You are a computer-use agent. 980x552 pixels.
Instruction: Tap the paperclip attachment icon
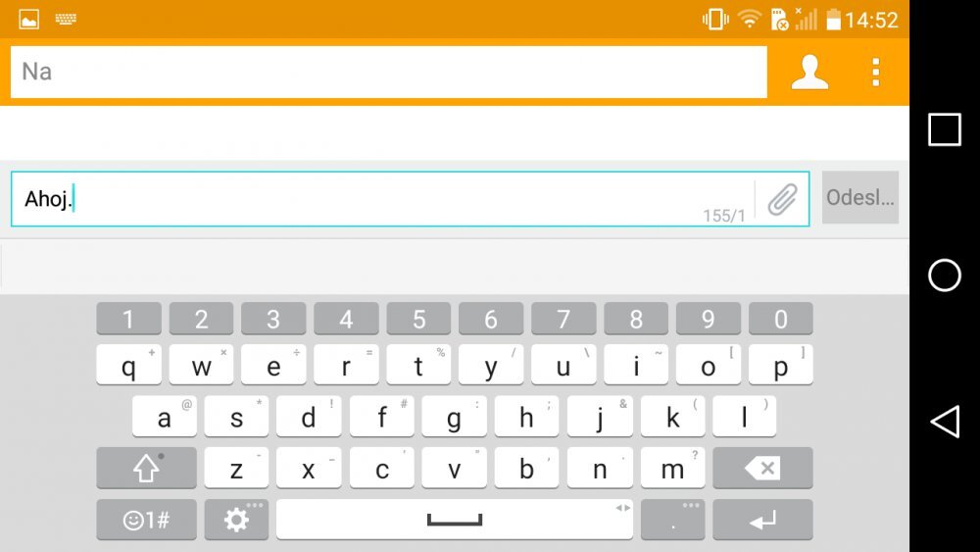tap(782, 199)
